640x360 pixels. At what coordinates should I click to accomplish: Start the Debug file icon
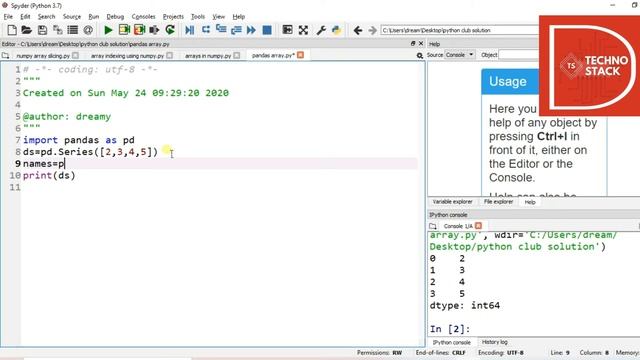pyautogui.click(x=189, y=30)
